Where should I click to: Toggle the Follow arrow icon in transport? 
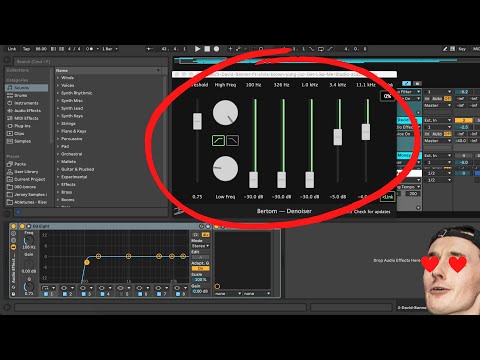(149, 49)
